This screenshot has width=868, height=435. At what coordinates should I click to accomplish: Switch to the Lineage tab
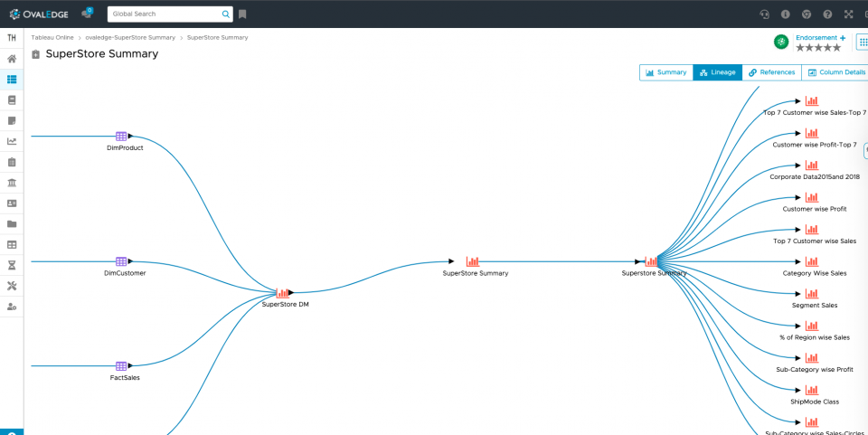tap(717, 72)
